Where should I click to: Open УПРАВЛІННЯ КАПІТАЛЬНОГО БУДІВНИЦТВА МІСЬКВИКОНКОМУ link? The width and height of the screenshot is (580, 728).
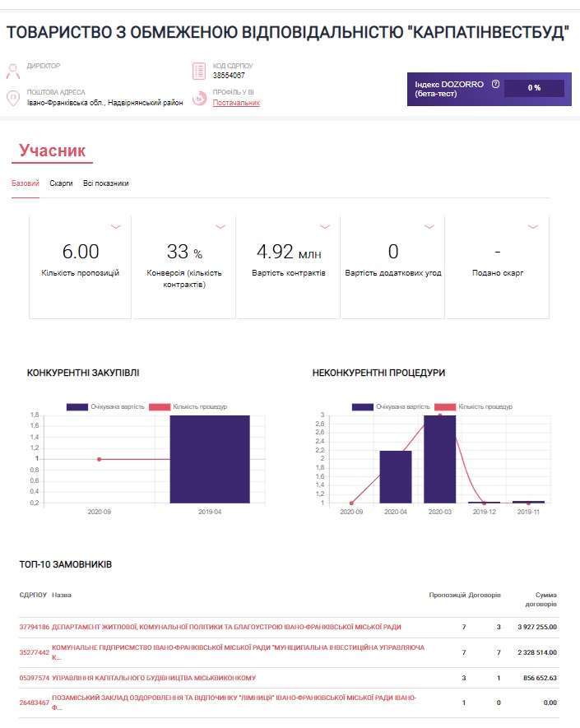pyautogui.click(x=154, y=678)
